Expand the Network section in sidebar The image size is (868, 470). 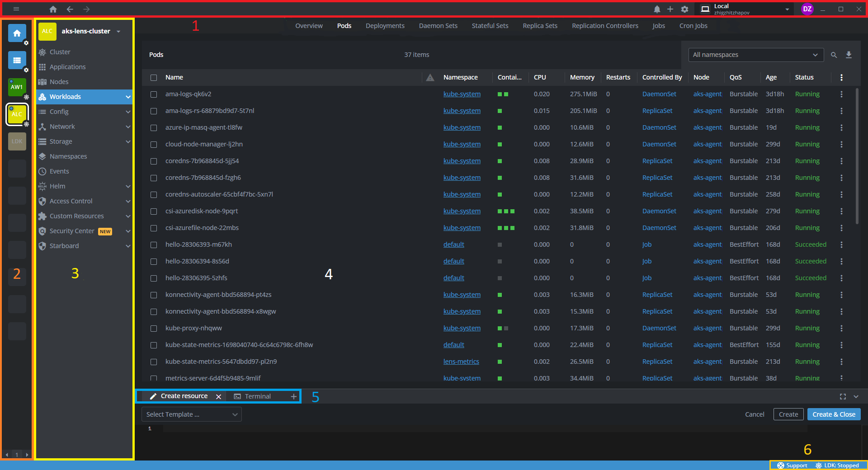(x=128, y=127)
